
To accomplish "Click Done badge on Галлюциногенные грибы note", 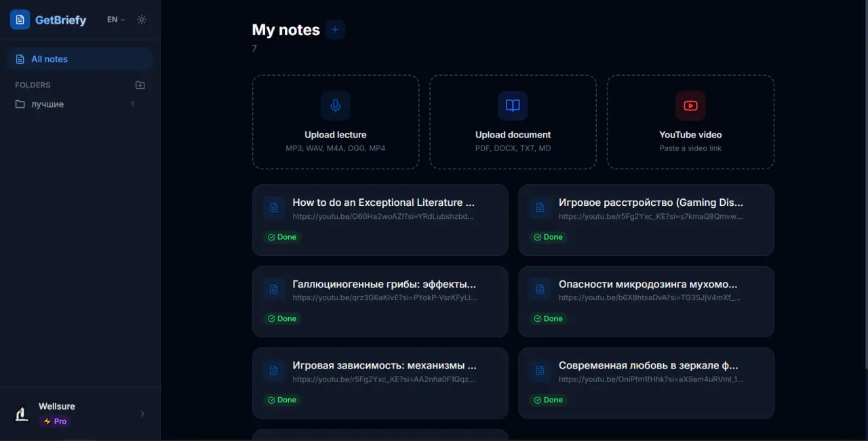I will (x=282, y=318).
